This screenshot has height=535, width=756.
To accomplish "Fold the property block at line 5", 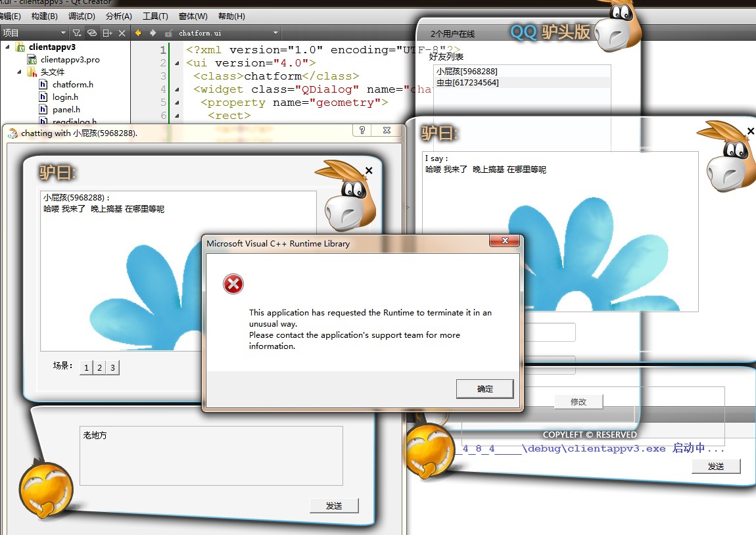I will pyautogui.click(x=177, y=103).
